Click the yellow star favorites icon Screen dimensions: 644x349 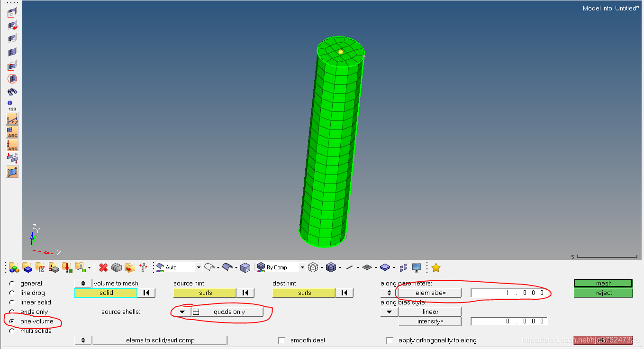[x=436, y=268]
